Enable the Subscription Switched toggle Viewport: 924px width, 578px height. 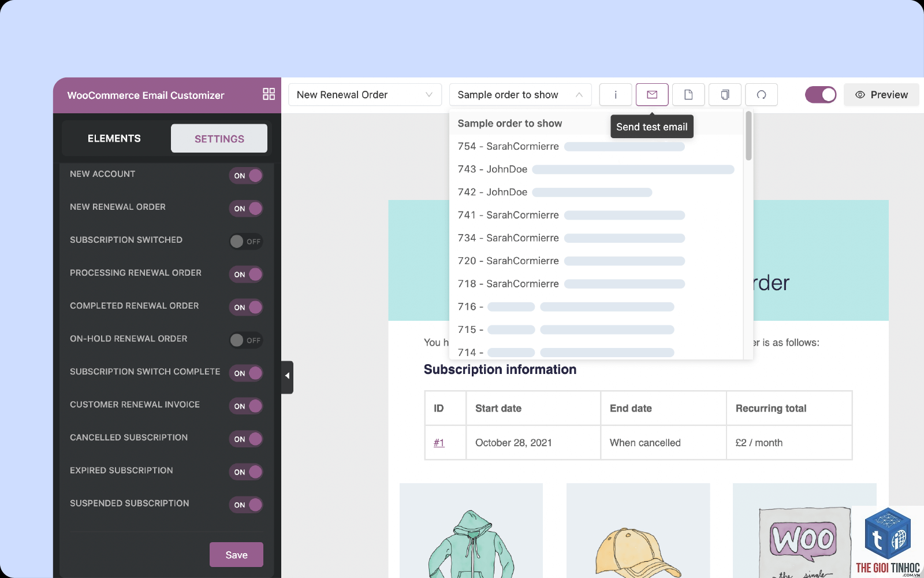(246, 242)
